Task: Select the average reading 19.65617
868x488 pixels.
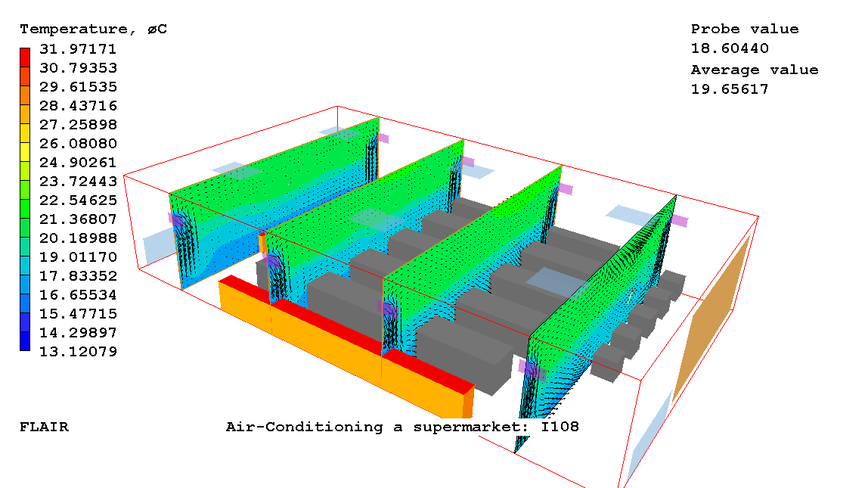Action: 729,89
